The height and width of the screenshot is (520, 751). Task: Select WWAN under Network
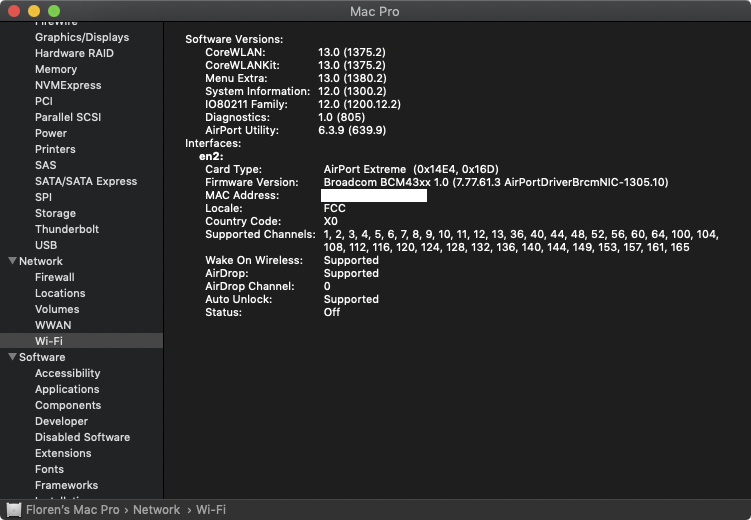(53, 325)
